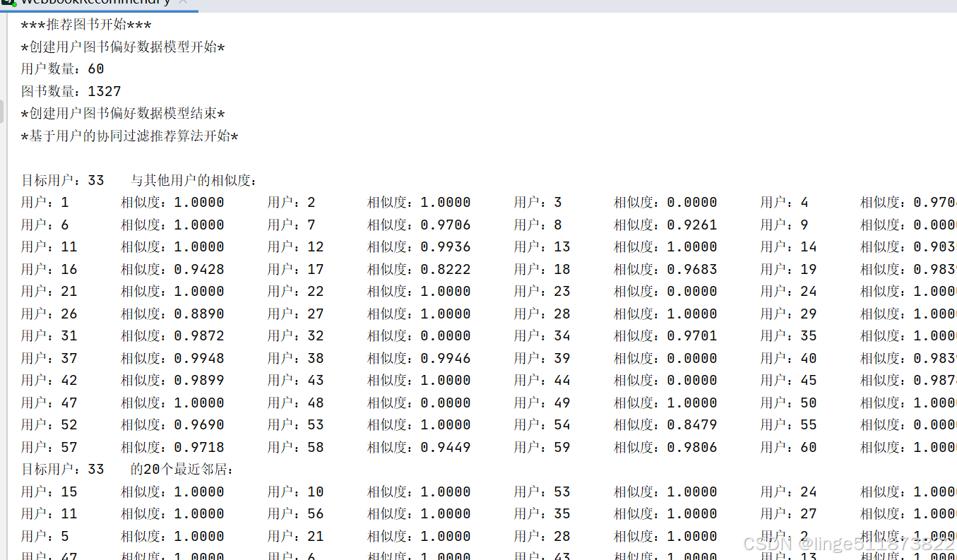Click the '用户：39' cell

[x=542, y=359]
